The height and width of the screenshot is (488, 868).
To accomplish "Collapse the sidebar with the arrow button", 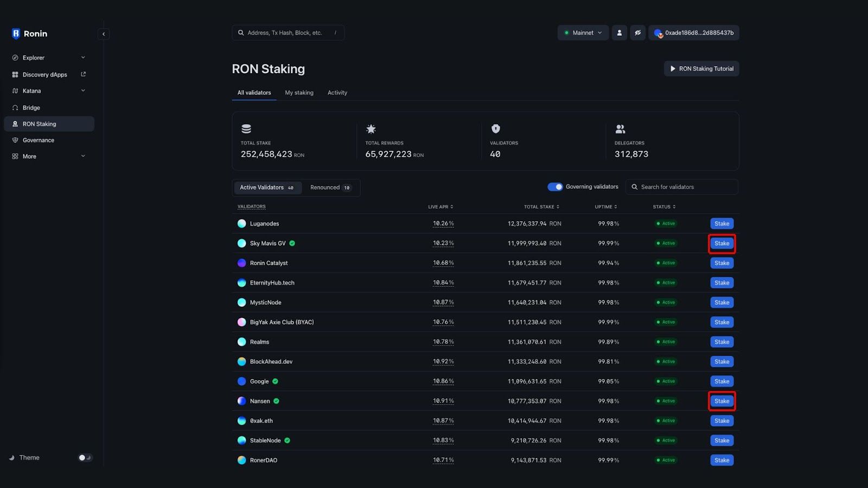I will coord(104,34).
